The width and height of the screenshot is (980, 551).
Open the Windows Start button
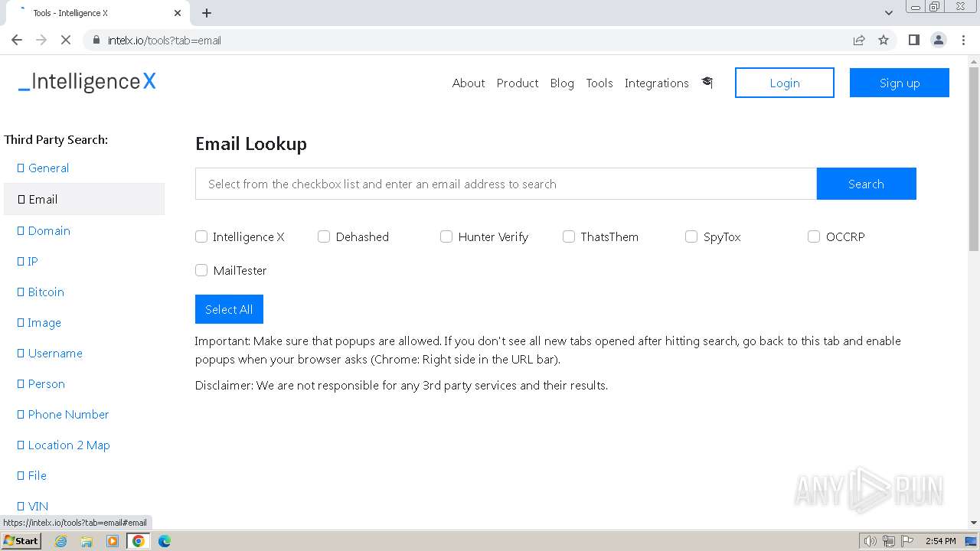coord(21,541)
